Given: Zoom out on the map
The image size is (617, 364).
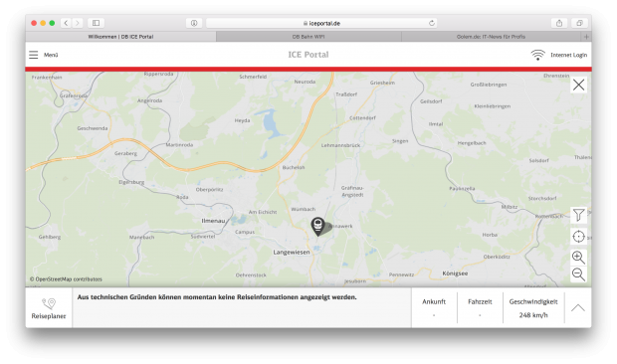Looking at the screenshot, I should [x=578, y=273].
